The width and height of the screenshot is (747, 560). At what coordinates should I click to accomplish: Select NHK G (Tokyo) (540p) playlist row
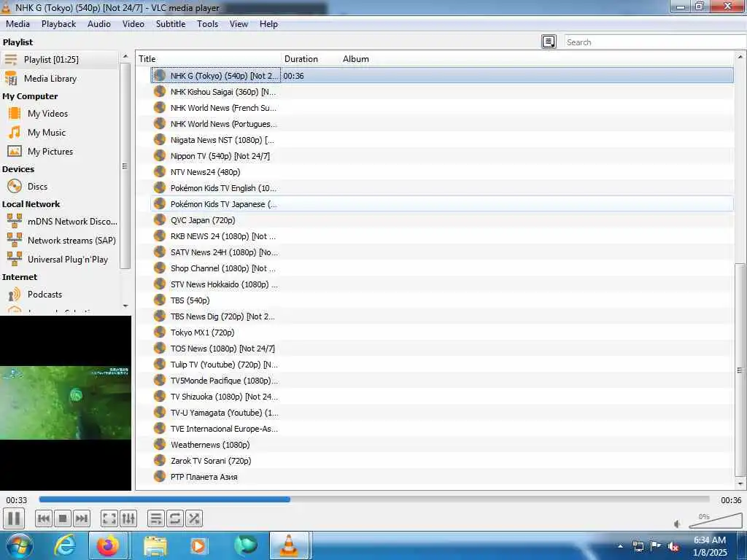point(442,76)
